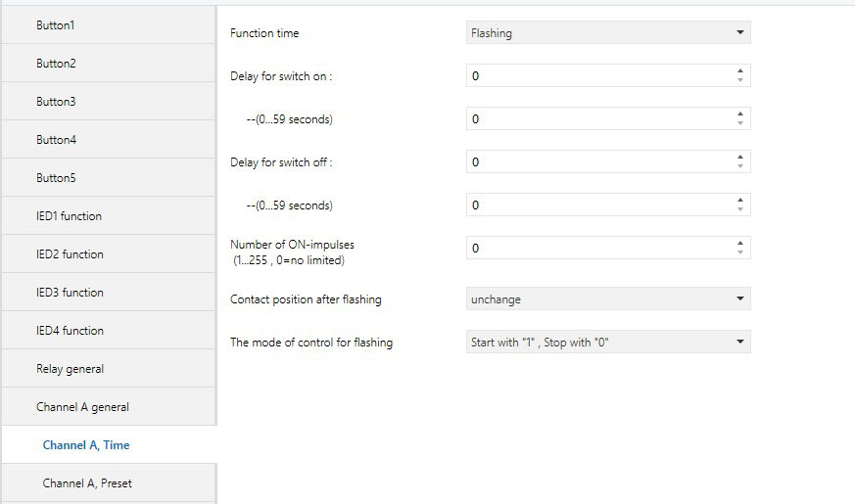855x504 pixels.
Task: Click the Delay for switch on field
Action: click(599, 76)
